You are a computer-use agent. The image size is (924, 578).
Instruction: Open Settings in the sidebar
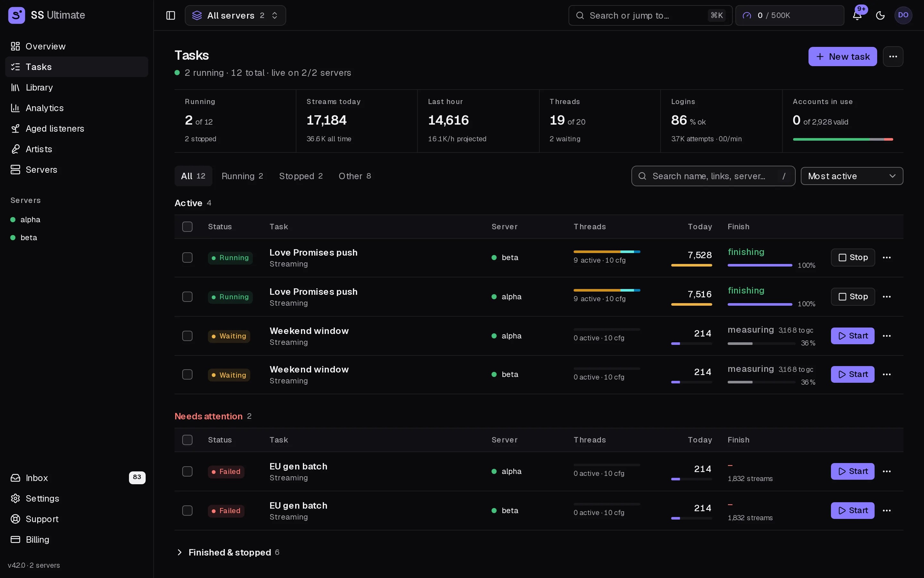tap(77, 498)
